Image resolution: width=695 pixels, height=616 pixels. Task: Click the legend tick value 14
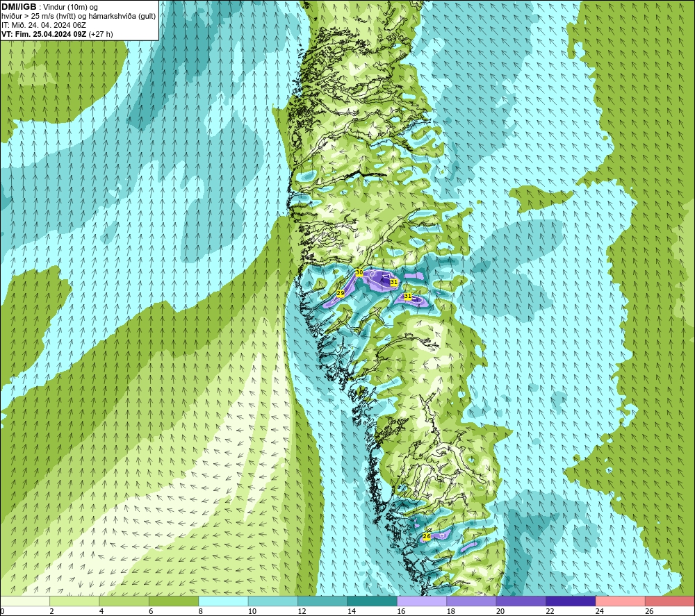click(352, 611)
